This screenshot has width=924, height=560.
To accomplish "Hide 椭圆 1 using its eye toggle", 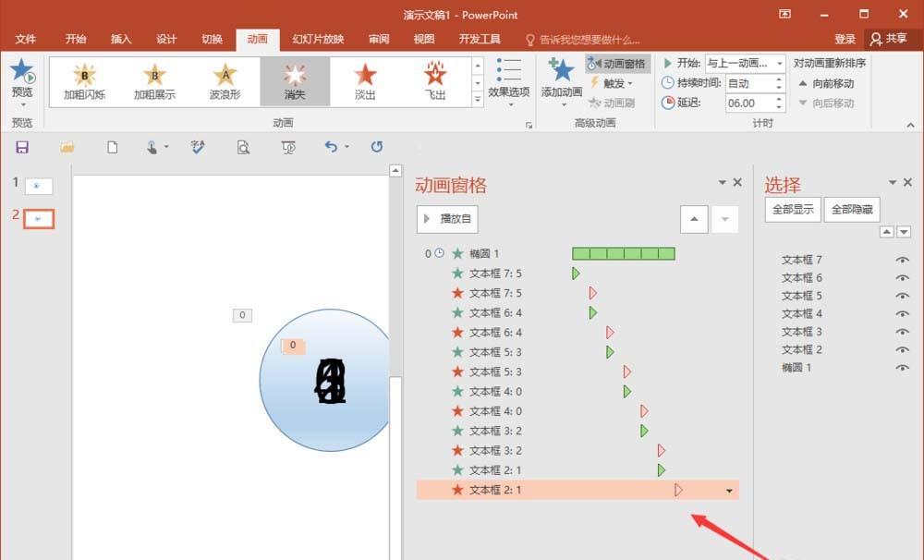I will pos(903,367).
